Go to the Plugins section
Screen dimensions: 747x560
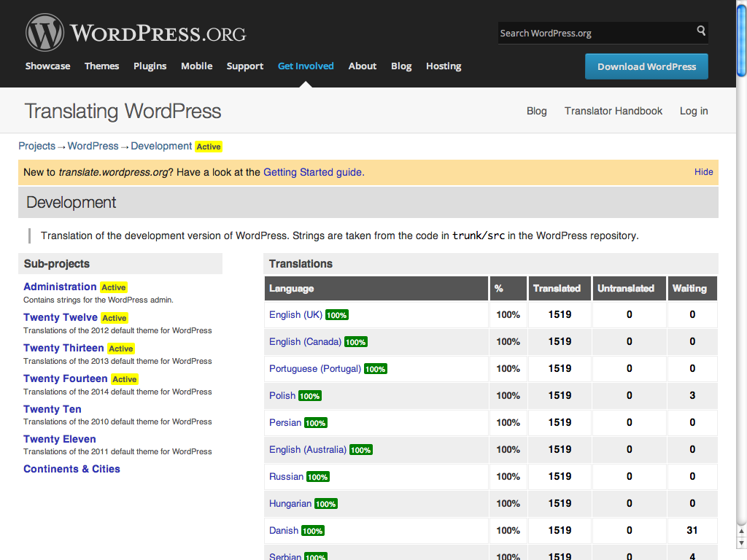(150, 66)
